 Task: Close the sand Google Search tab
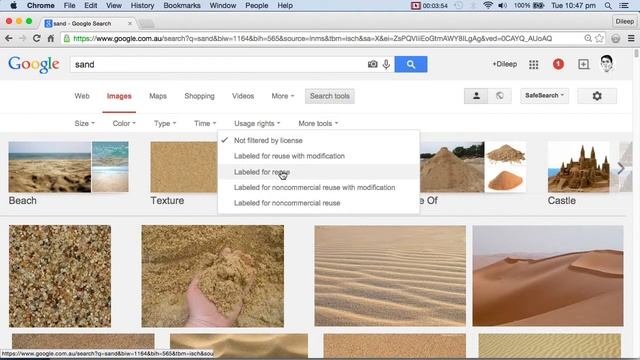click(x=130, y=23)
